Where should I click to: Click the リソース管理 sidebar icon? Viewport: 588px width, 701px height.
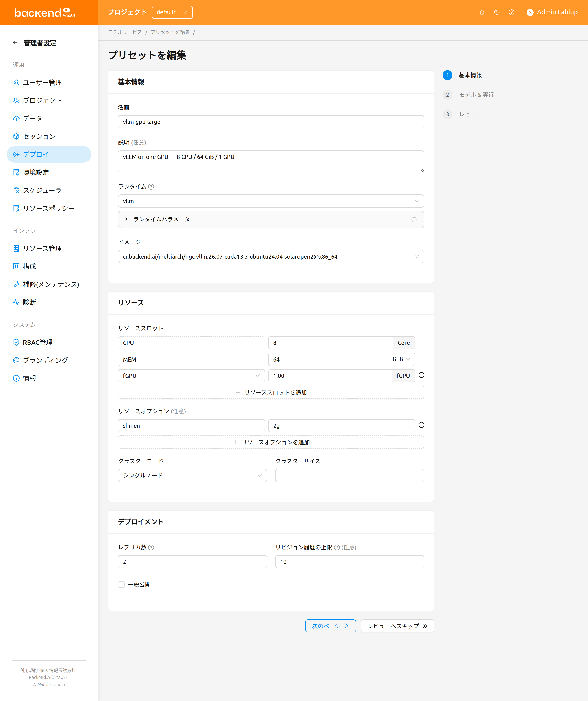pos(16,248)
